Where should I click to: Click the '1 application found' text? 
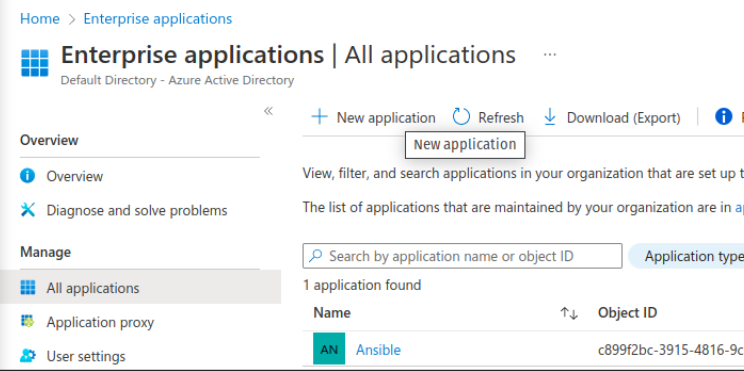[362, 285]
